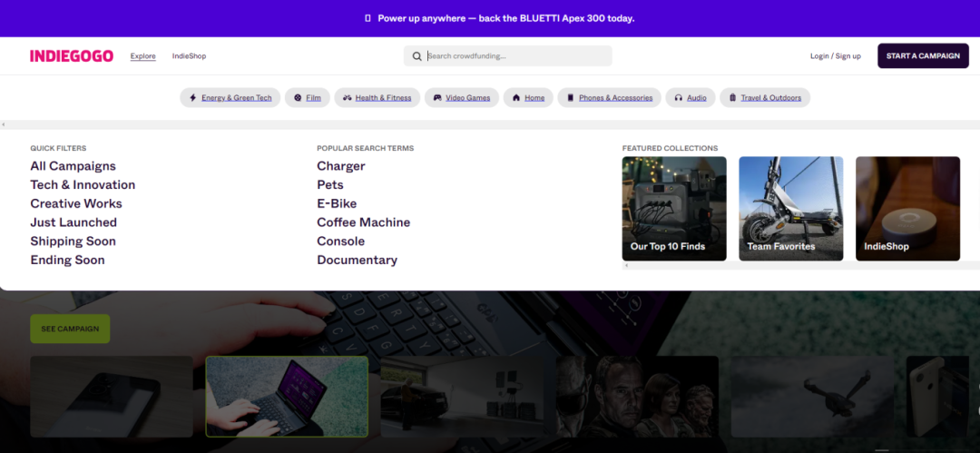Click the Audio headphones icon
The image size is (980, 453).
pyautogui.click(x=679, y=98)
